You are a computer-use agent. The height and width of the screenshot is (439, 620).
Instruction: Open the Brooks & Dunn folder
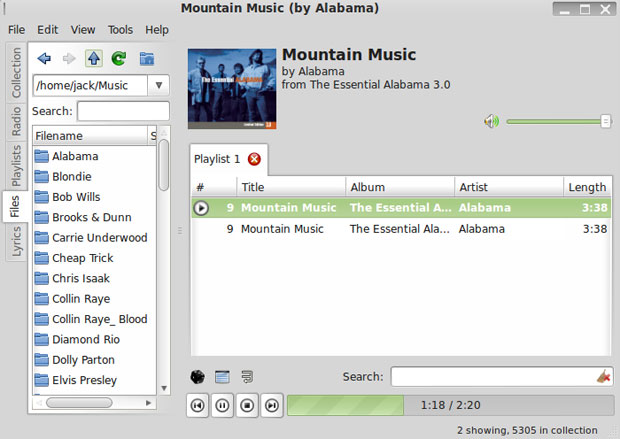click(x=92, y=218)
